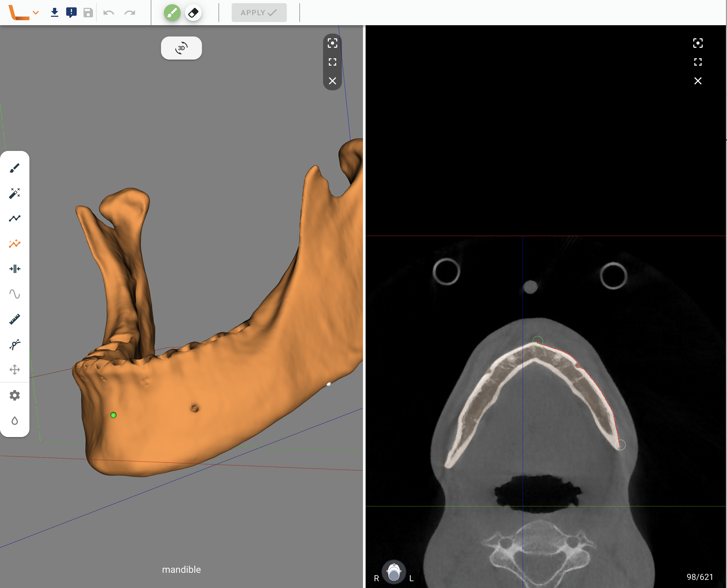Toggle the 3D rotate view button
Screen dimensions: 727x588
(x=181, y=48)
